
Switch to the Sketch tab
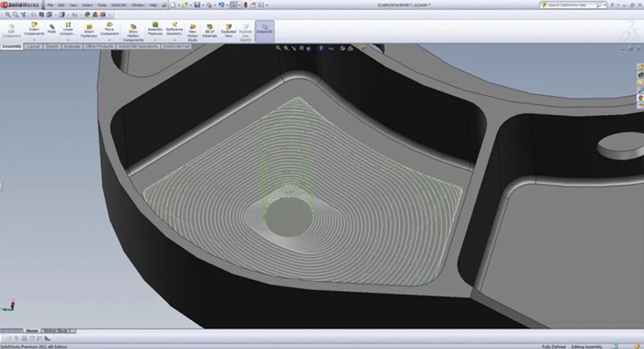[x=52, y=47]
